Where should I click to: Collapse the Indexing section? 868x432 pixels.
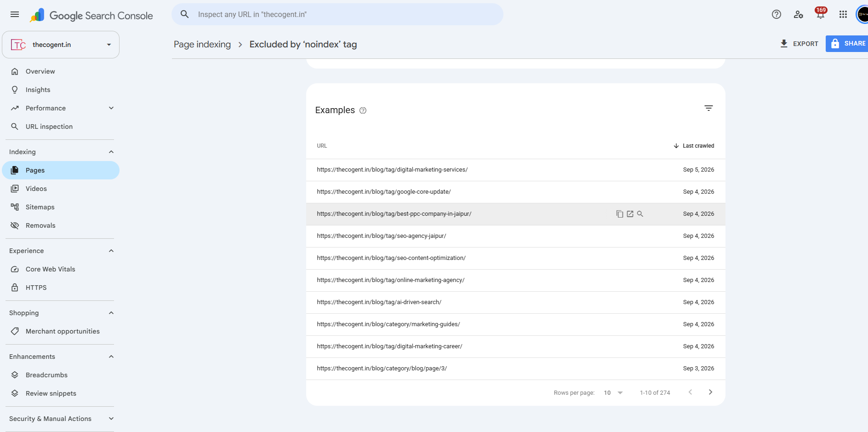111,152
